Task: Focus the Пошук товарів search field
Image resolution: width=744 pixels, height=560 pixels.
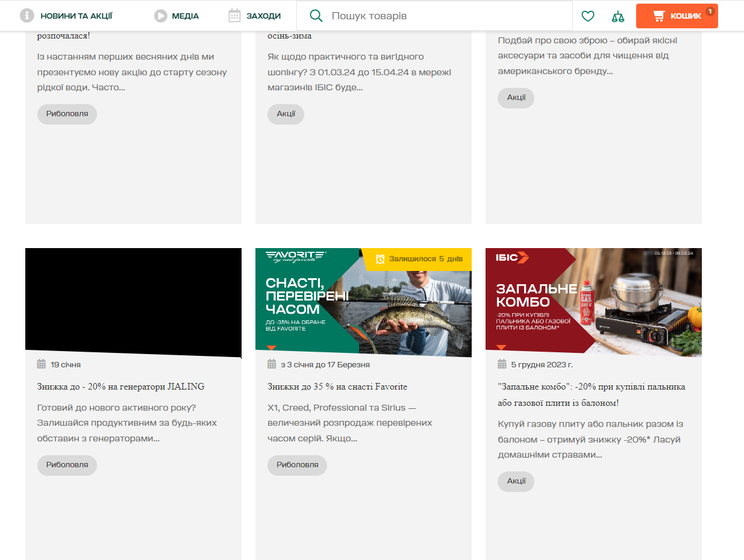Action: [x=446, y=16]
